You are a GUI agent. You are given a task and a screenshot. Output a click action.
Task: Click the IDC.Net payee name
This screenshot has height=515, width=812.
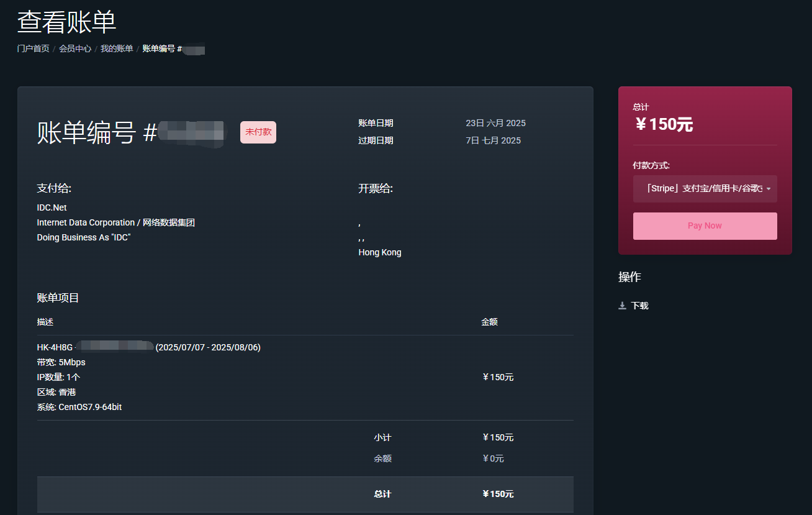52,207
